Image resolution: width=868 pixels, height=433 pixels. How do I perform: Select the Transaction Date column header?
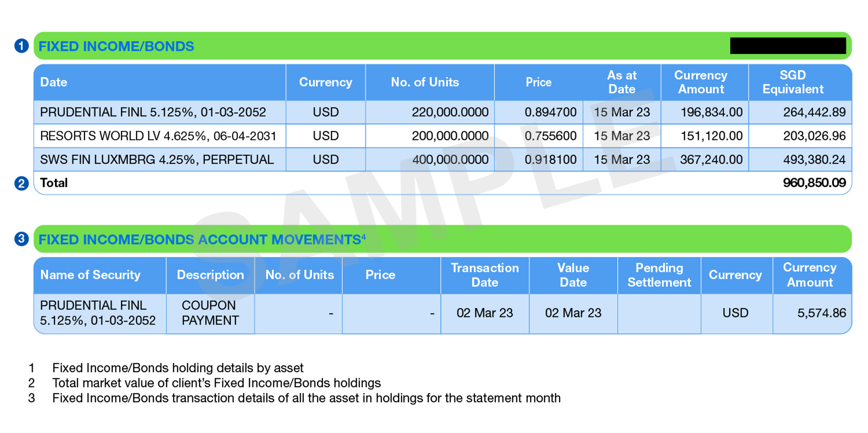point(485,275)
